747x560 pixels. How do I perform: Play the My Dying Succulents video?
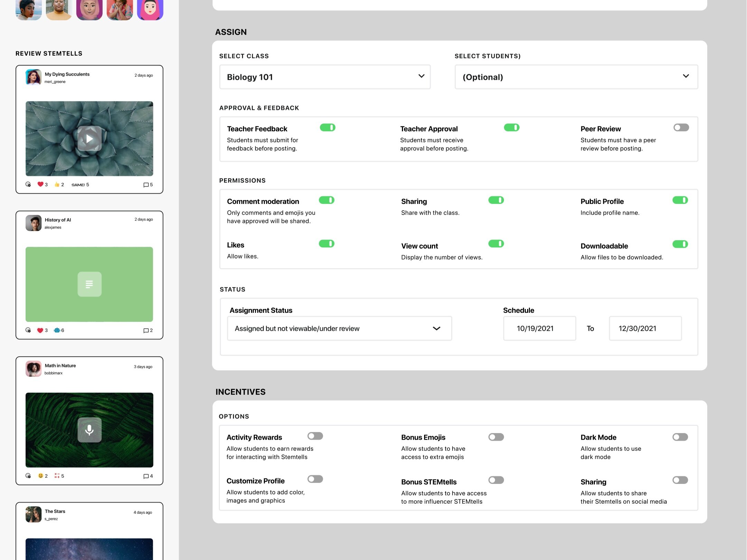pyautogui.click(x=90, y=139)
